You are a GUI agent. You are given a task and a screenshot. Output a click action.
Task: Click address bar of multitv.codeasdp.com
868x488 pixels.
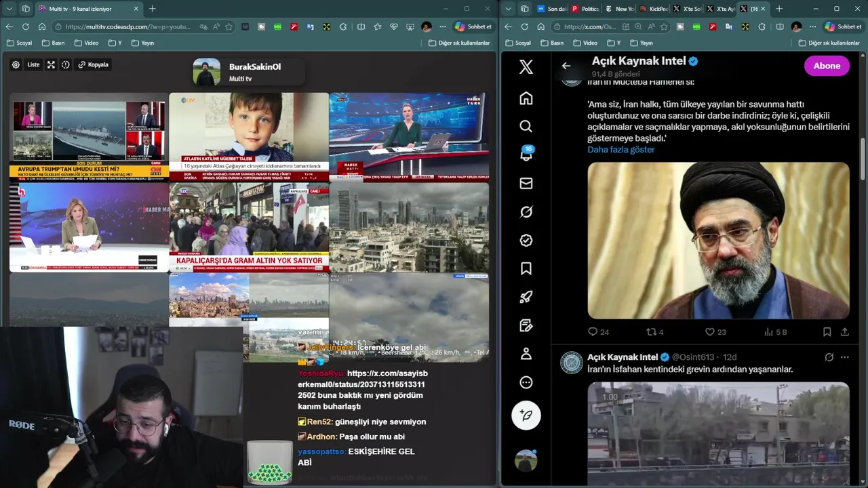point(127,26)
